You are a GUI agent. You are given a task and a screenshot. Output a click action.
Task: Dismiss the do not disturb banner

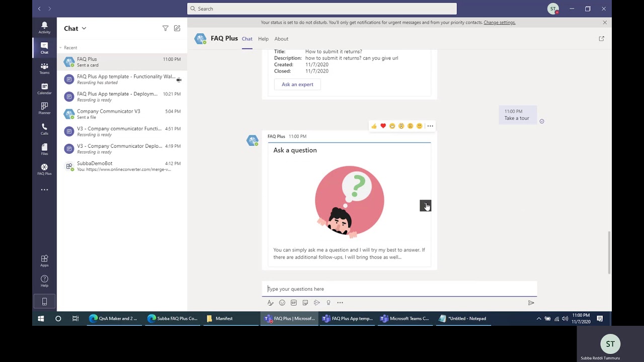click(x=605, y=23)
